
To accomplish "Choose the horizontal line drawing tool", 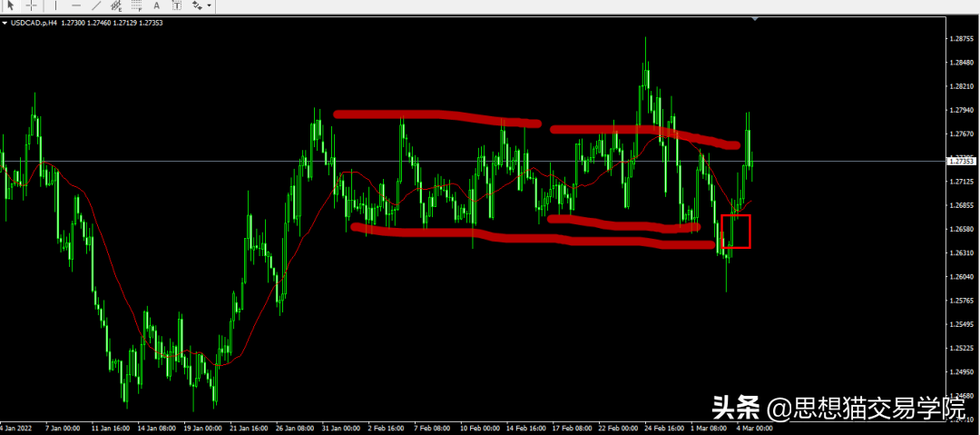I will pyautogui.click(x=75, y=5).
